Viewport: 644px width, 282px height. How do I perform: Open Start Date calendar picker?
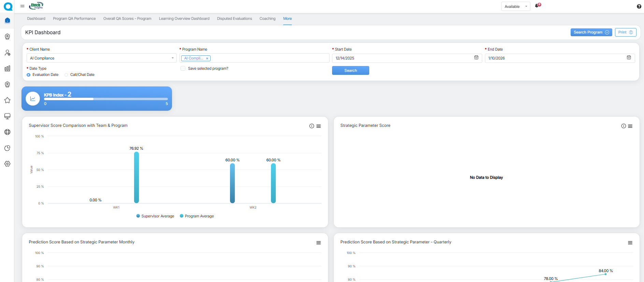point(476,58)
